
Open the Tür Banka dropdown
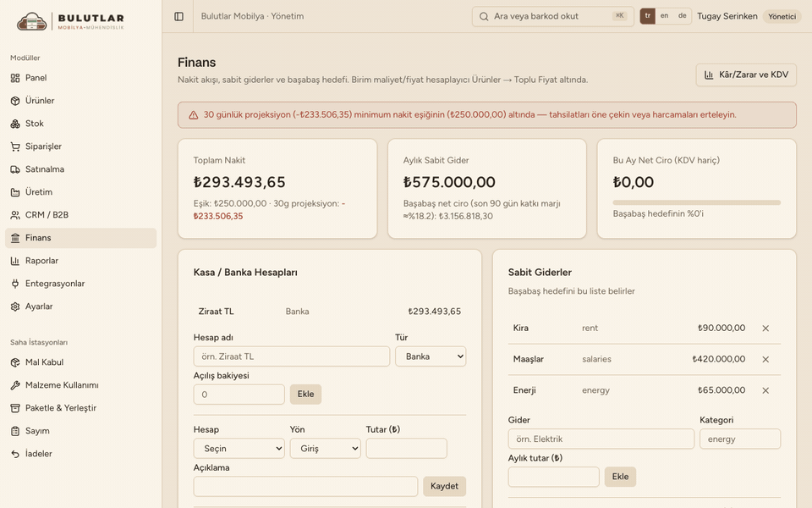[x=431, y=356]
